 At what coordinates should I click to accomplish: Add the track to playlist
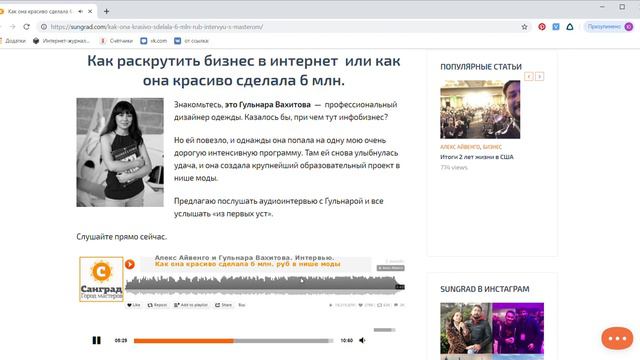191,305
